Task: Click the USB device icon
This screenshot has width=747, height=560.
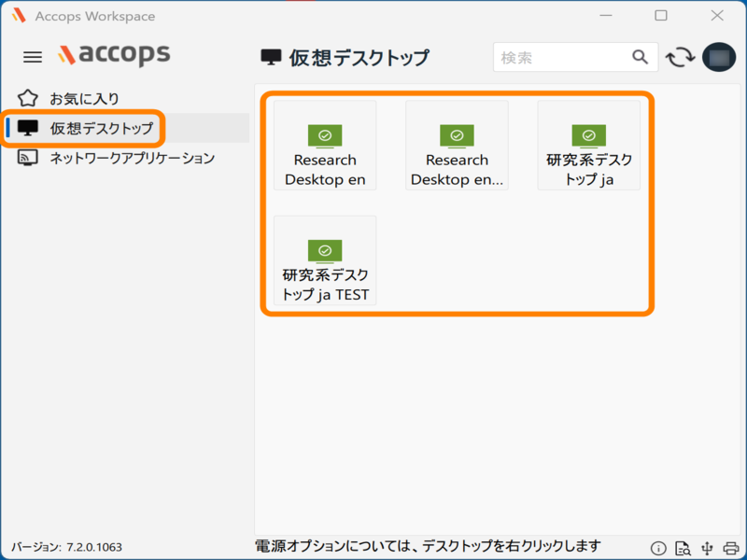Action: (x=708, y=549)
